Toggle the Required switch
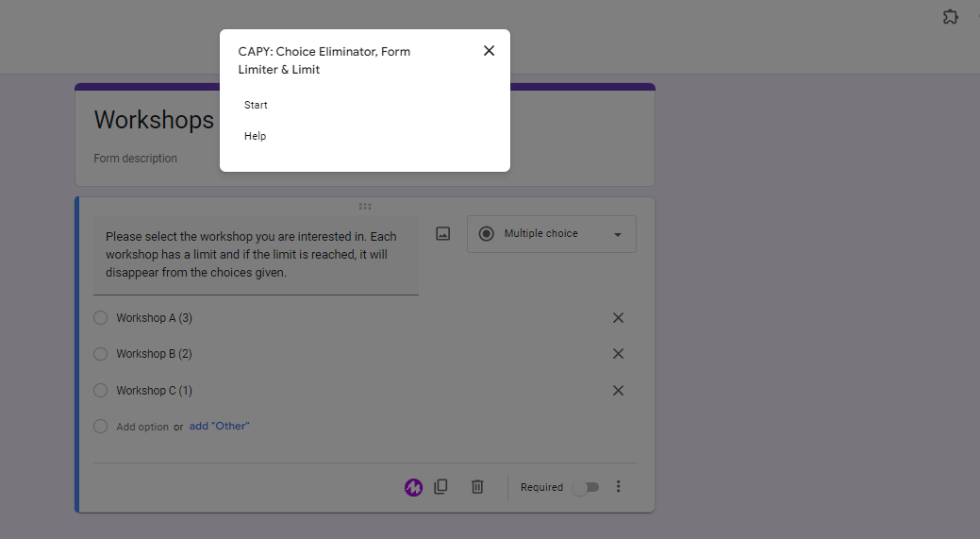 pyautogui.click(x=587, y=487)
